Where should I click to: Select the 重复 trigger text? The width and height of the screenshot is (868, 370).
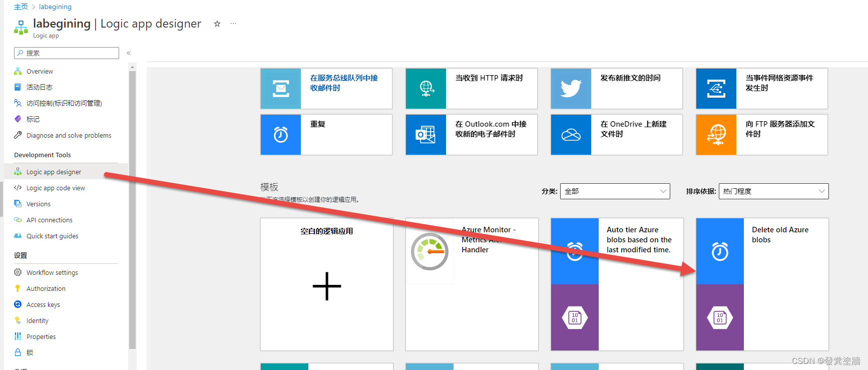tap(317, 124)
